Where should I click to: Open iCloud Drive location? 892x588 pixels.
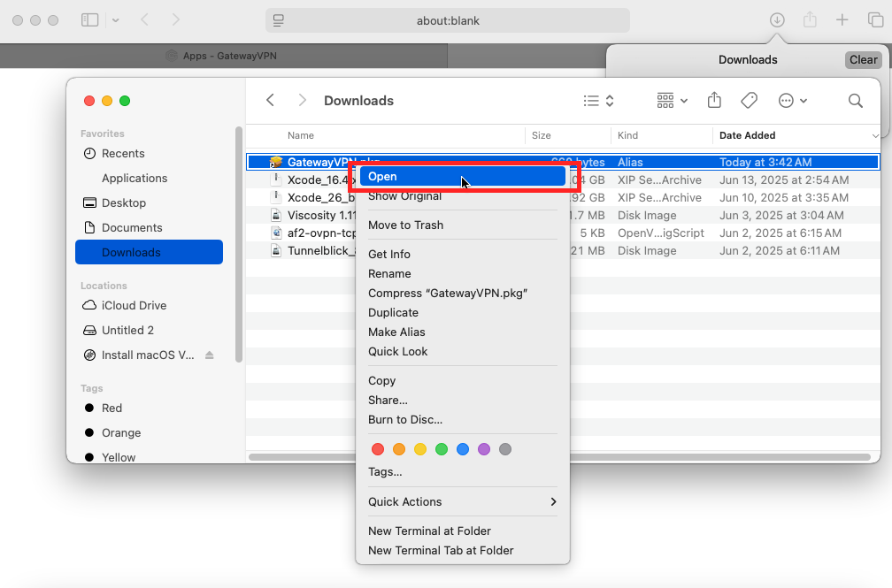[149, 305]
